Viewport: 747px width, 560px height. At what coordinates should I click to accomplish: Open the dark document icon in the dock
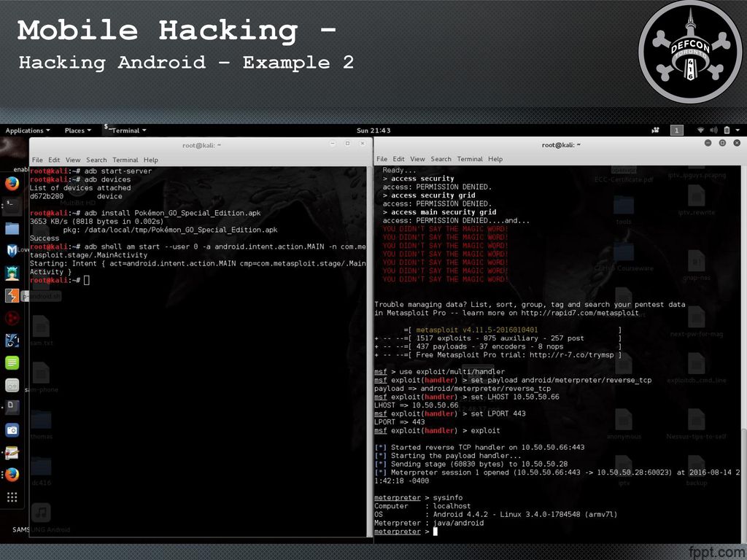(x=12, y=408)
